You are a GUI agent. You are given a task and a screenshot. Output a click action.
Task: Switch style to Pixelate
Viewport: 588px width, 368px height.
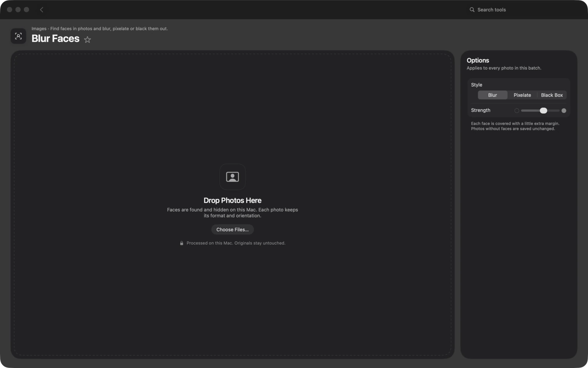[x=522, y=95]
